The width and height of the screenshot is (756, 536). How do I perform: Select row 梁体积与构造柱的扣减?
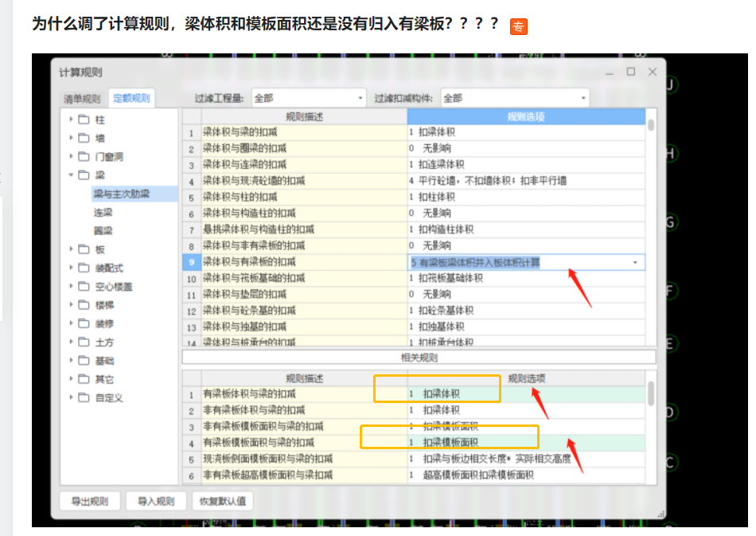(x=304, y=213)
